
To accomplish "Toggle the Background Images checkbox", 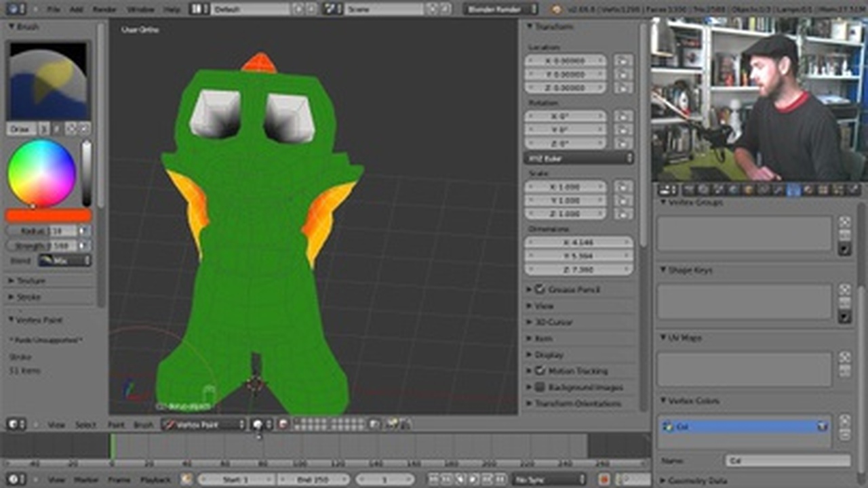I will click(540, 387).
